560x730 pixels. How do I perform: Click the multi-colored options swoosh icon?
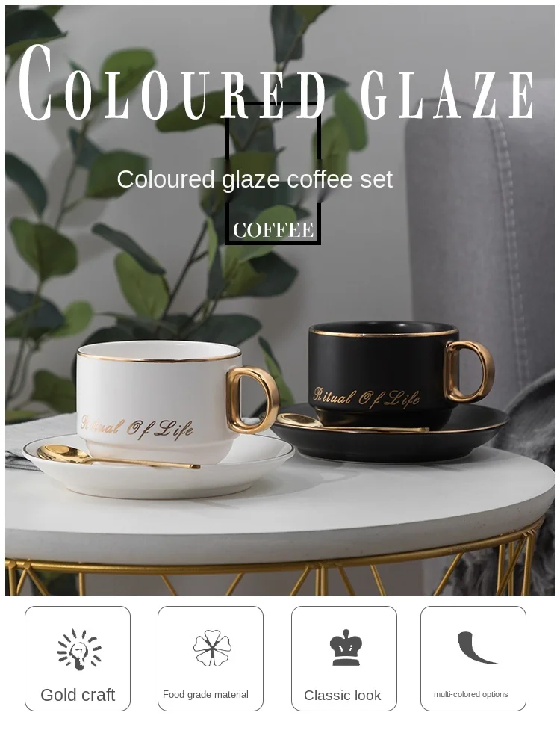tap(476, 648)
